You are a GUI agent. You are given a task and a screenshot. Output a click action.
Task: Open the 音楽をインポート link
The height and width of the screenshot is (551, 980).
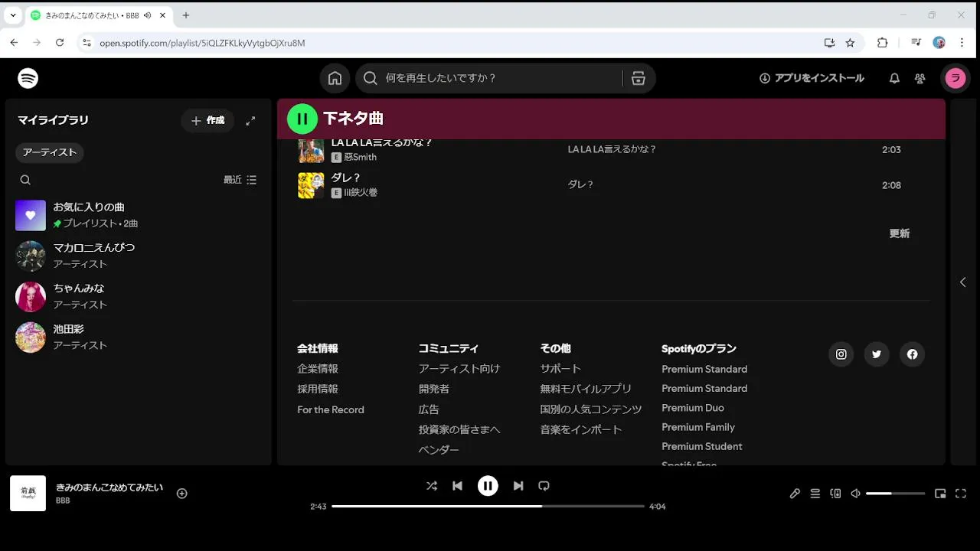pyautogui.click(x=581, y=430)
